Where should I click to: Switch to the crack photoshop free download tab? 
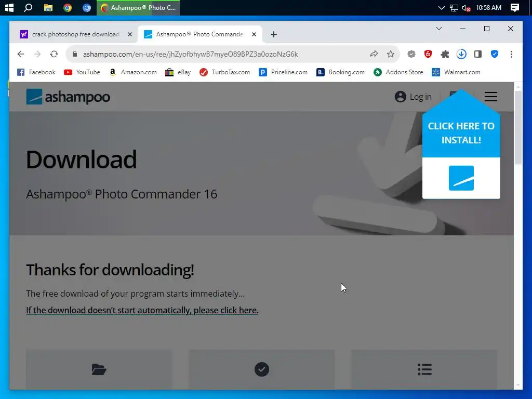pyautogui.click(x=76, y=34)
